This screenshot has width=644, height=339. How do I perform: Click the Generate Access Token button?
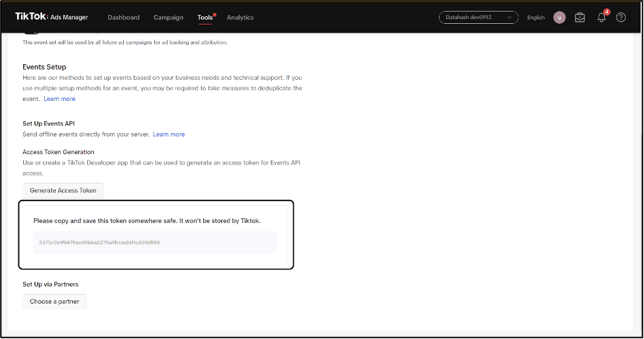coord(63,190)
